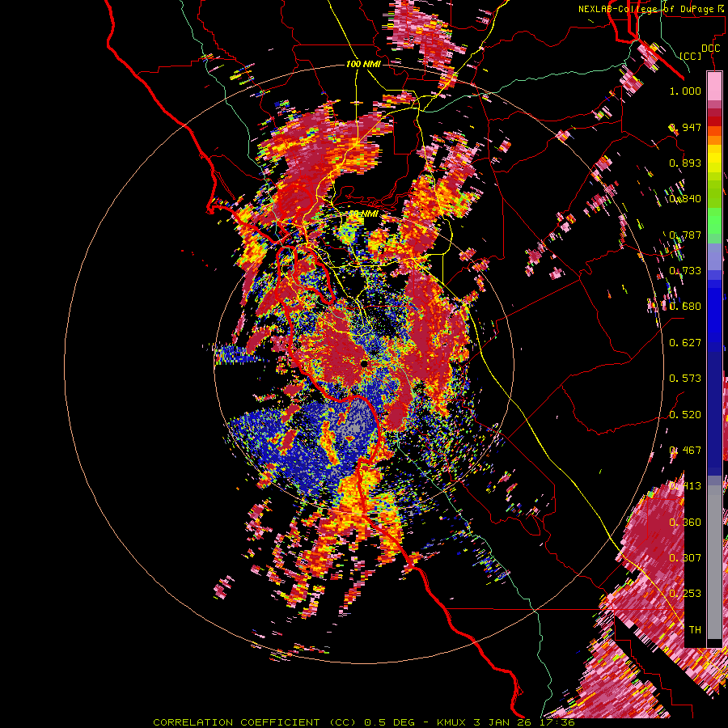728x728 pixels.
Task: Click the [CC] unit label
Action: 690,56
